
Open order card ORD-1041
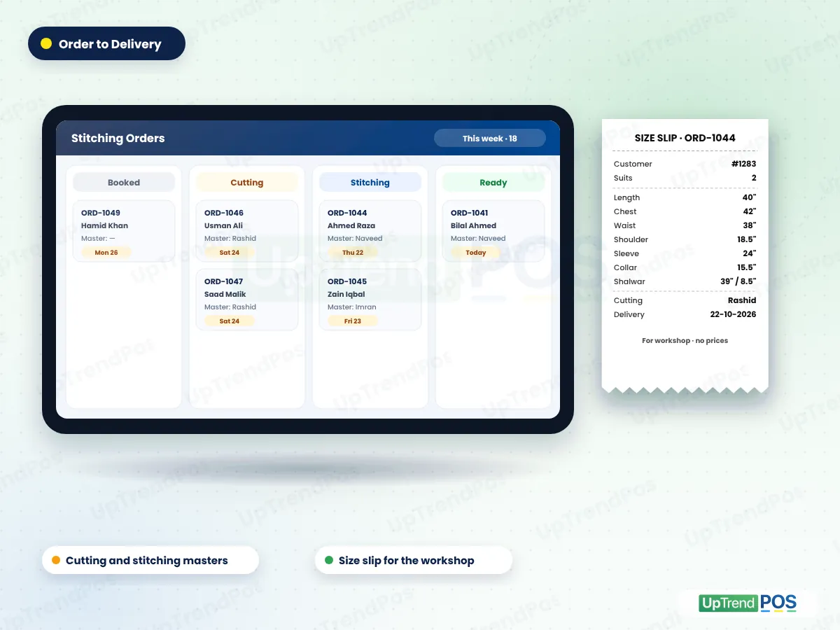(493, 232)
